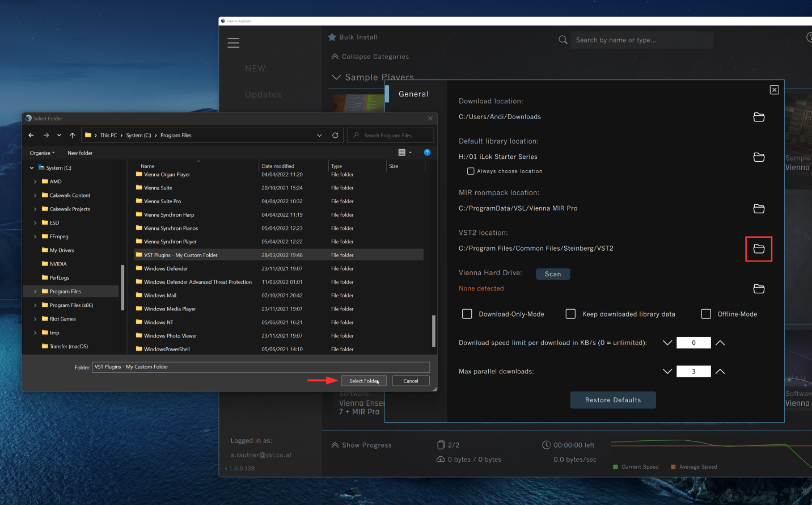Viewport: 812px width, 505px height.
Task: Browse for Download location folder
Action: pos(759,117)
